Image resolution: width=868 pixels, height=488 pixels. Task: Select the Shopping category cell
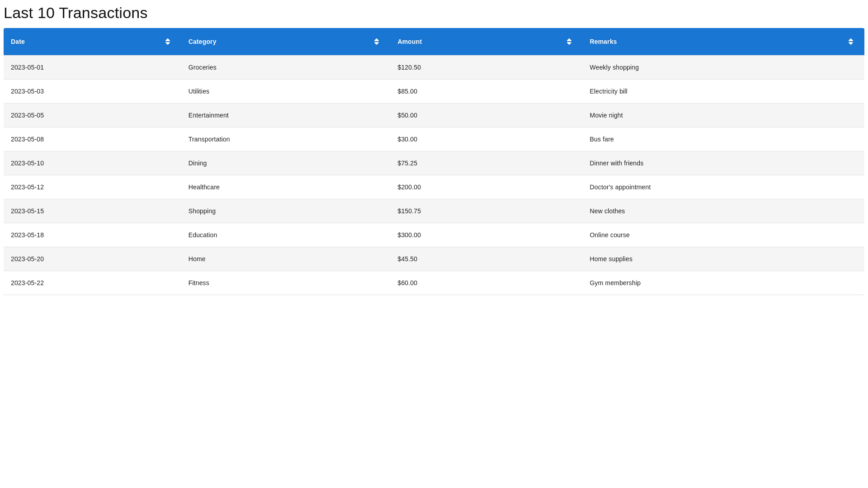[x=202, y=211]
